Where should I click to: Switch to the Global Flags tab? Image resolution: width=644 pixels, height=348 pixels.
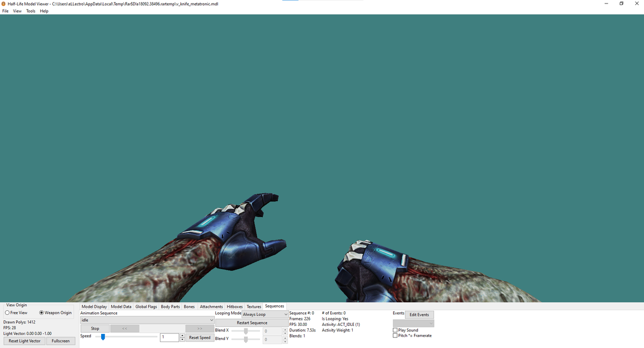coord(146,307)
